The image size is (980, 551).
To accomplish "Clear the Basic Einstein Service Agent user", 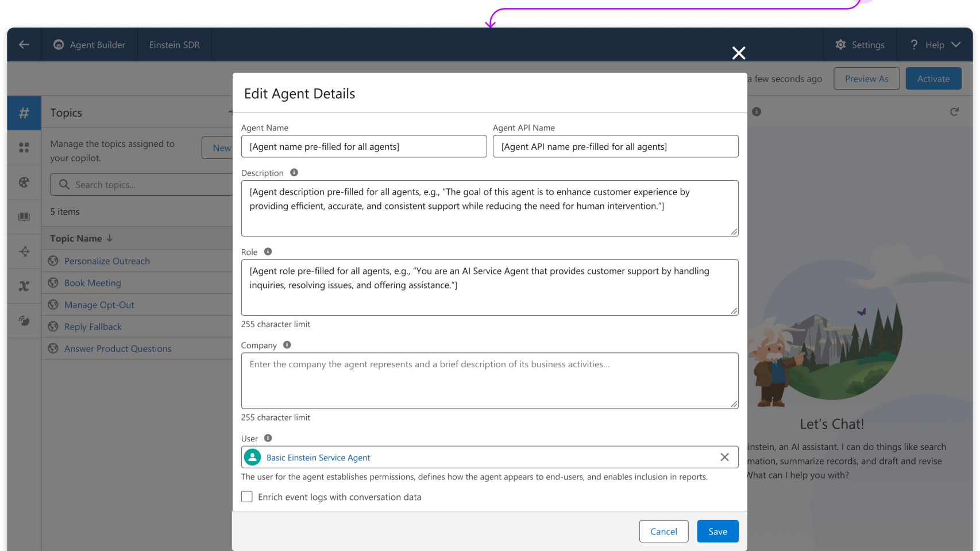I will click(724, 457).
